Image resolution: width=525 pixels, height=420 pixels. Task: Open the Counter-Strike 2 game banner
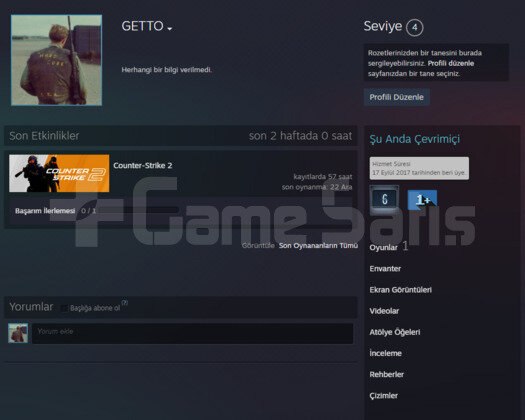(59, 173)
